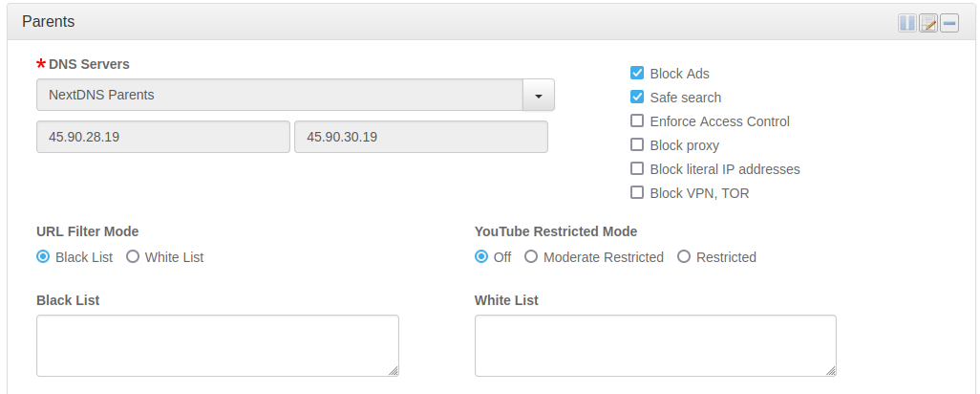This screenshot has height=394, width=980.
Task: Enable Enforce Access Control
Action: tap(637, 121)
